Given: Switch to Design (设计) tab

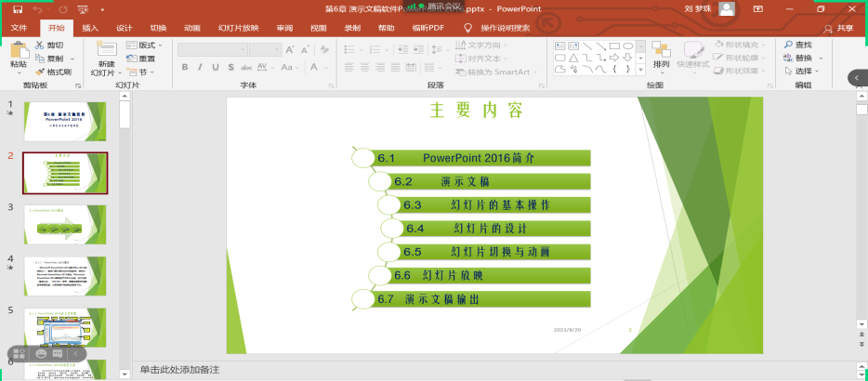Looking at the screenshot, I should [x=124, y=28].
